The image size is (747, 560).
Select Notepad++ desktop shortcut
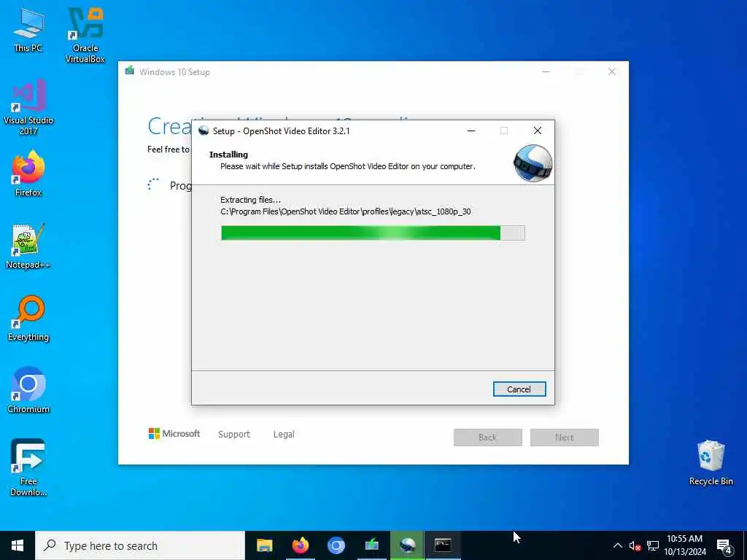[x=28, y=246]
